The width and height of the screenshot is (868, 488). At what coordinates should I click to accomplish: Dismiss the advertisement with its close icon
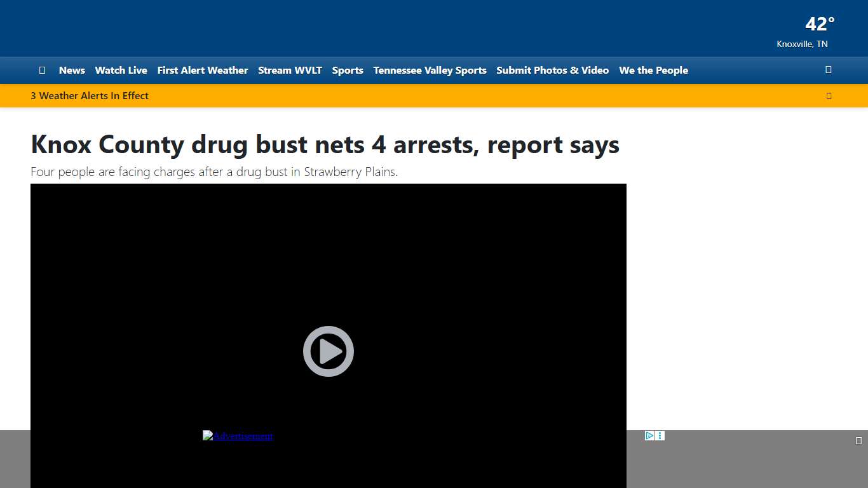(859, 439)
